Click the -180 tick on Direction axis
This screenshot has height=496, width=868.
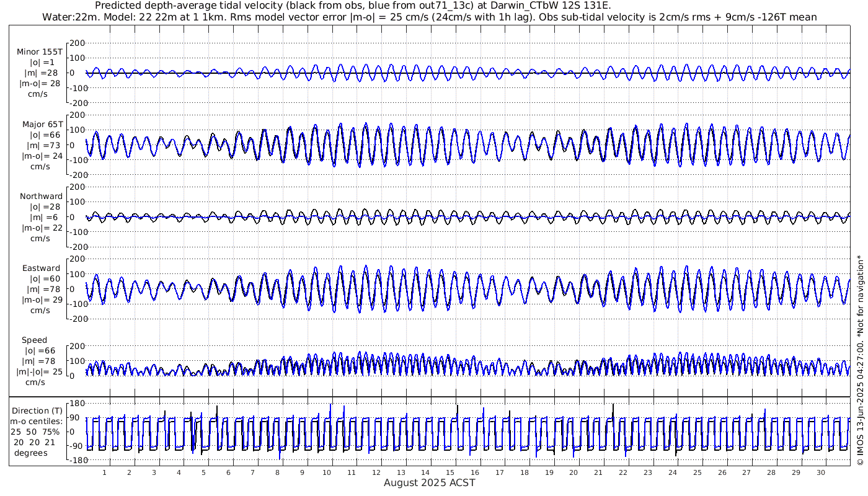coord(75,461)
